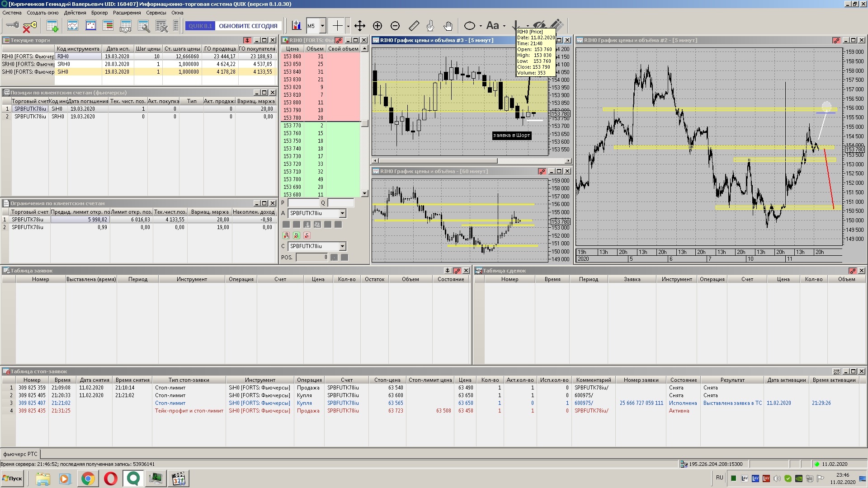This screenshot has height=488, width=868.
Task: Select the hand pan tool
Action: coord(448,26)
